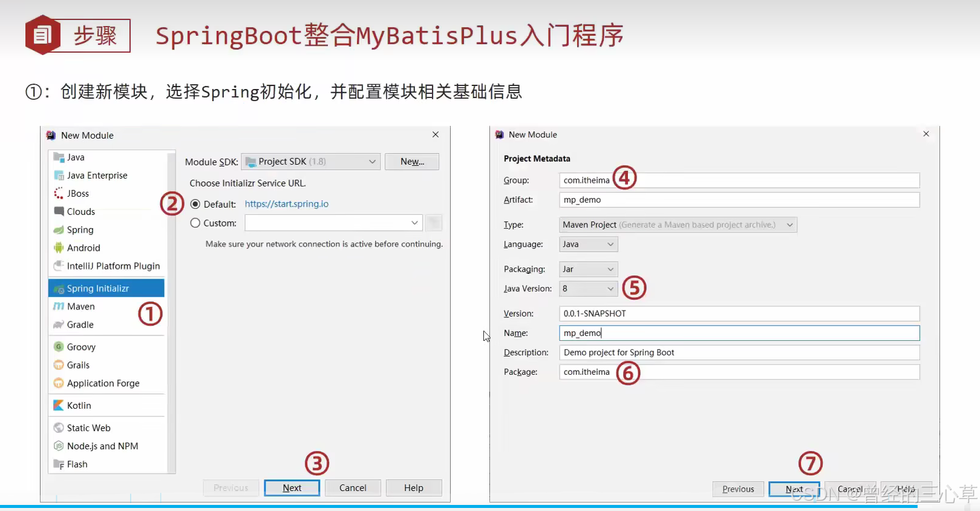The image size is (980, 511).
Task: Click the Java module type icon
Action: 59,157
